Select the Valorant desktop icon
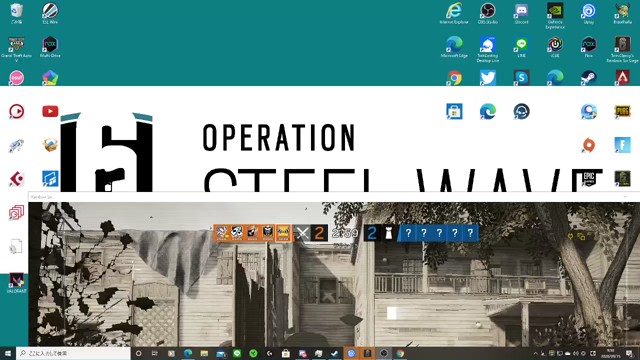640x360 pixels. coord(16,283)
